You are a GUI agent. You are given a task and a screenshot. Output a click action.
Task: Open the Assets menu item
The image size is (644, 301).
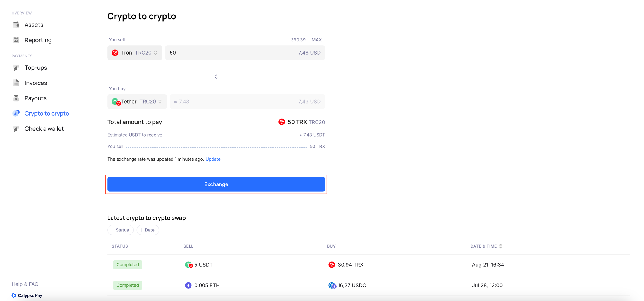point(34,25)
